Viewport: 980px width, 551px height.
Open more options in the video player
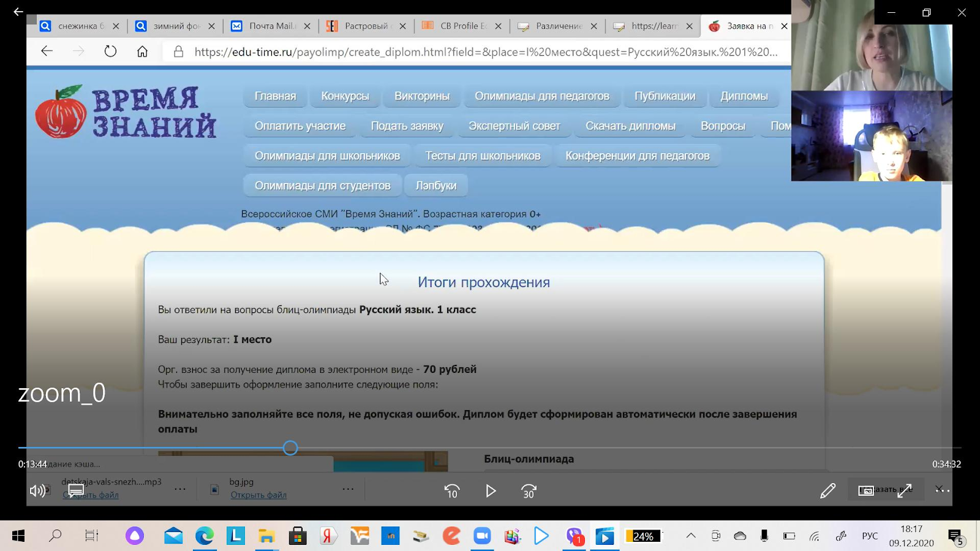click(x=942, y=490)
